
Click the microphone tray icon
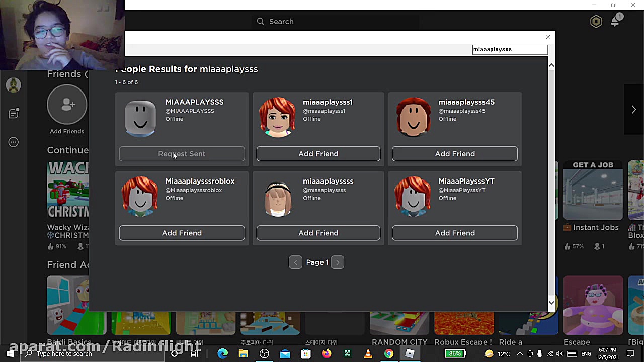tap(539, 354)
